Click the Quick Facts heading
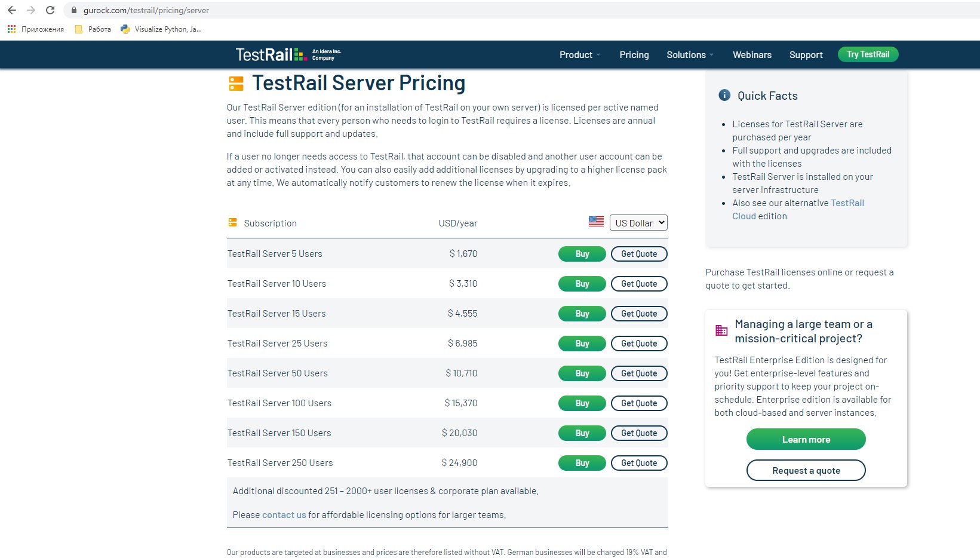Screen dimensions: 980x558 [x=767, y=96]
